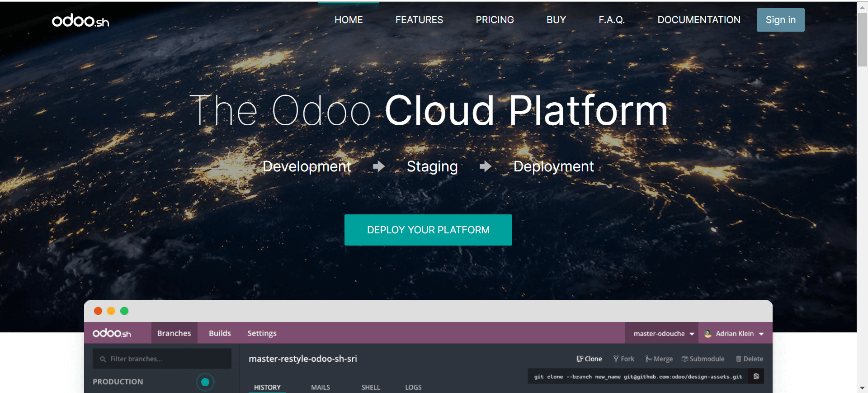
Task: Click the Deployment text
Action: tap(553, 166)
